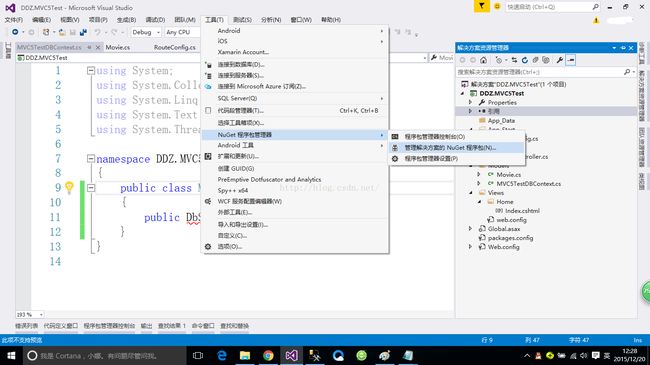This screenshot has width=650, height=365.
Task: Open the File menu (文件)
Action: click(x=14, y=19)
